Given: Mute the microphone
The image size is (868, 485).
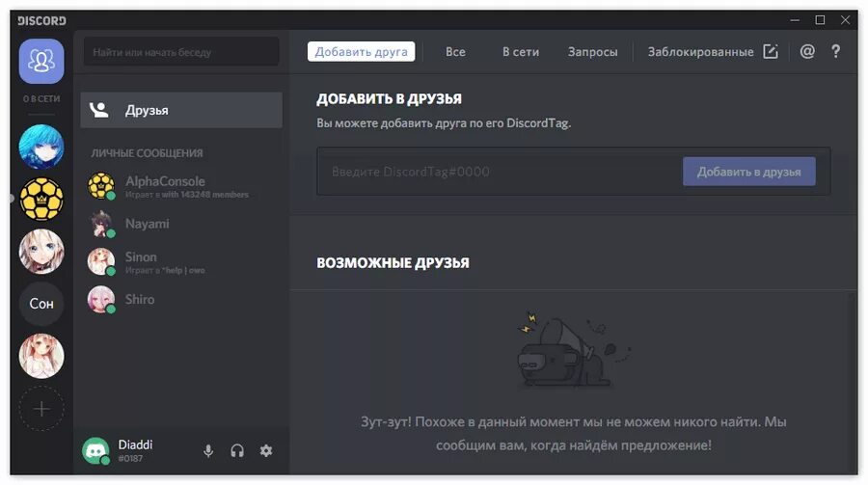Looking at the screenshot, I should (208, 450).
